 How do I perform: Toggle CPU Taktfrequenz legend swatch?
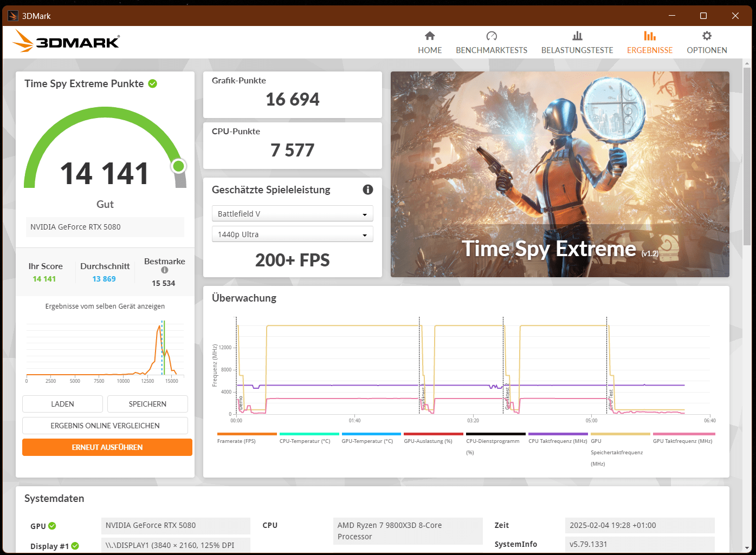click(x=558, y=434)
